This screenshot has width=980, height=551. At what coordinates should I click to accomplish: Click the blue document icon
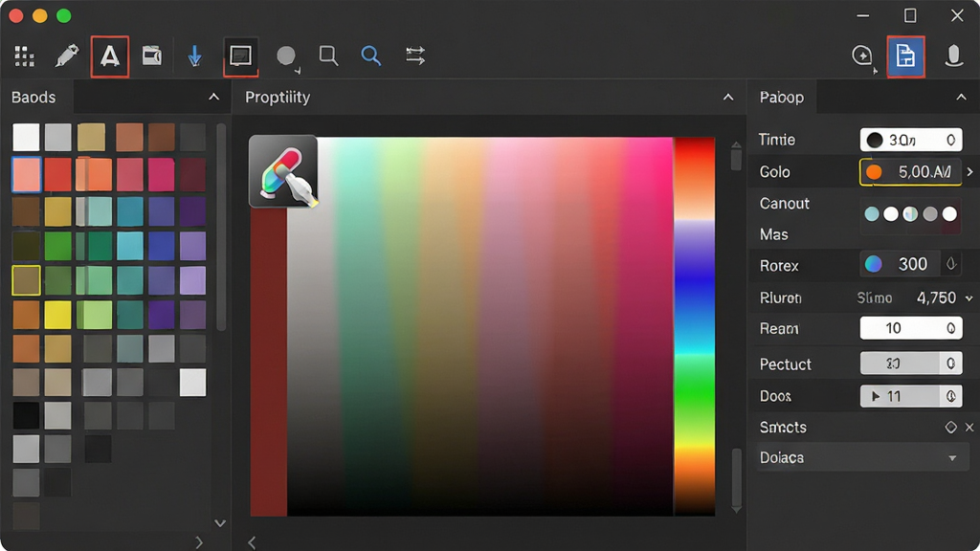[905, 56]
